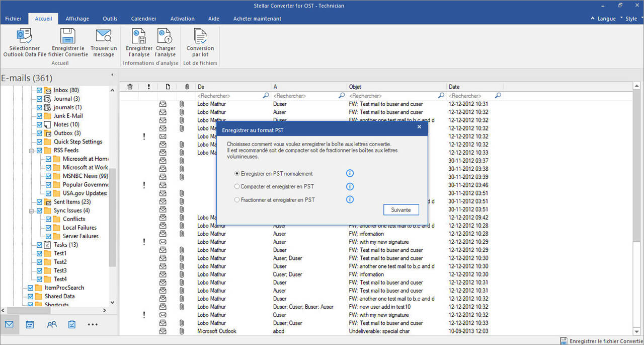644x345 pixels.
Task: Click Enregistrer le fichier Convertie ribbon icon
Action: [x=68, y=36]
